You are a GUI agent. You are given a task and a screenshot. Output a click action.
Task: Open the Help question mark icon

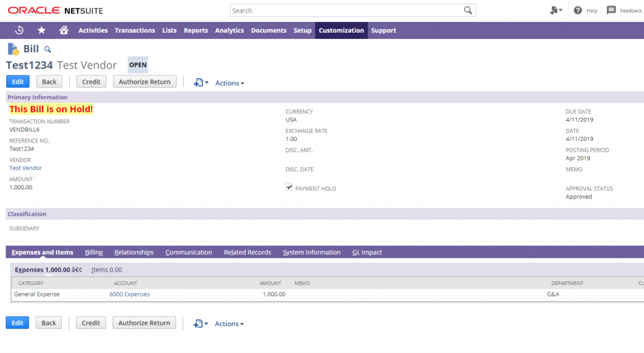pos(577,11)
